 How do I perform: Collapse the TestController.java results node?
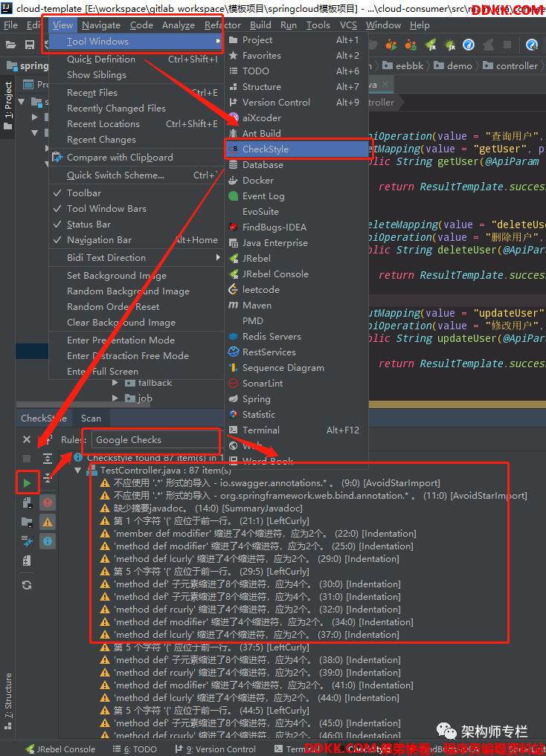point(77,471)
